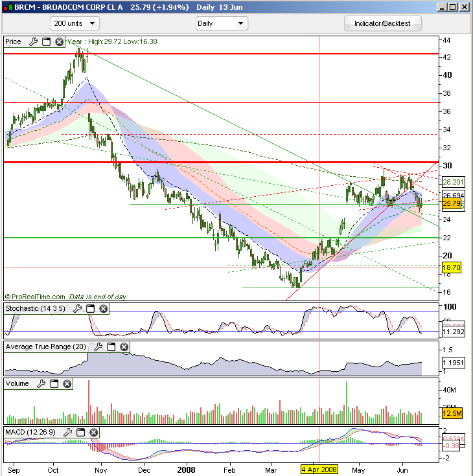Click the 25.79 current price label
The width and height of the screenshot is (473, 476).
452,203
